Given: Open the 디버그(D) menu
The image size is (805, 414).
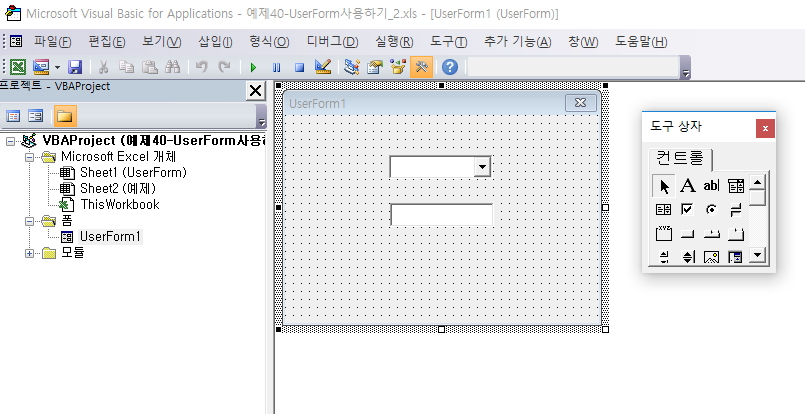Looking at the screenshot, I should pos(332,42).
